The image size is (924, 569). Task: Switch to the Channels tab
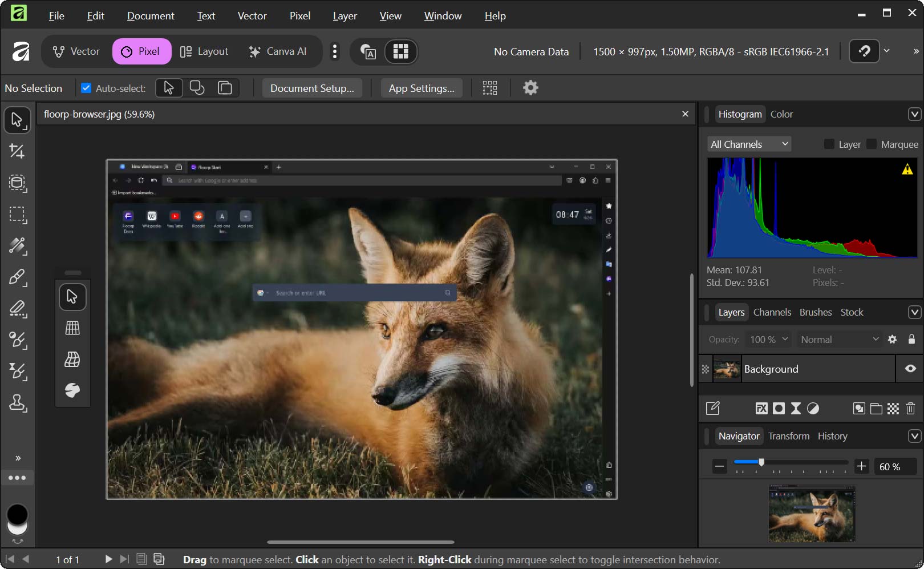[772, 312]
